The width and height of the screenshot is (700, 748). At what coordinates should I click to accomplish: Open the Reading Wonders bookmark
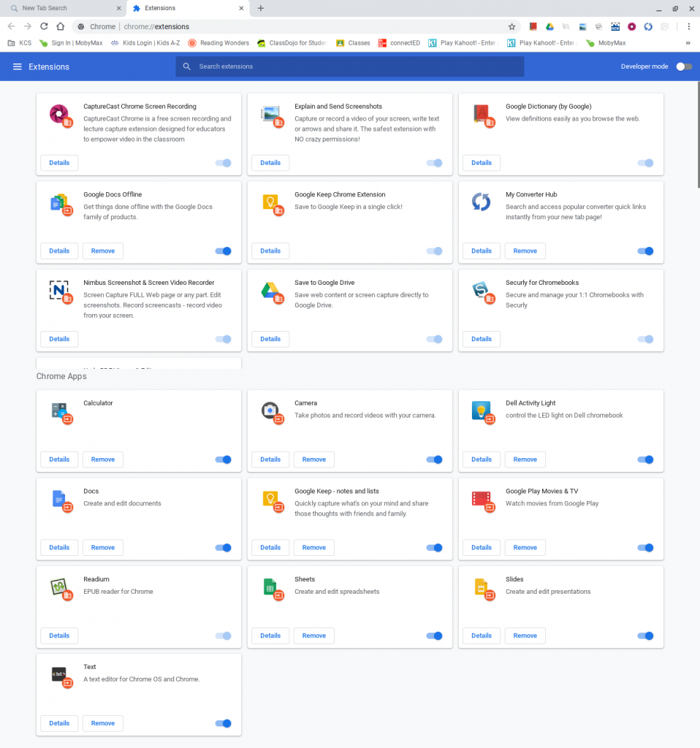tap(218, 43)
